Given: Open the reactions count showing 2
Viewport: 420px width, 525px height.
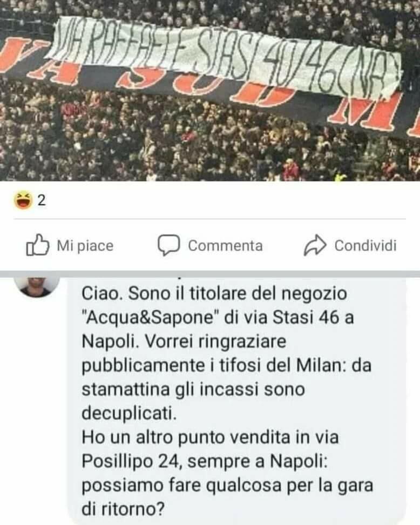Looking at the screenshot, I should (x=42, y=201).
